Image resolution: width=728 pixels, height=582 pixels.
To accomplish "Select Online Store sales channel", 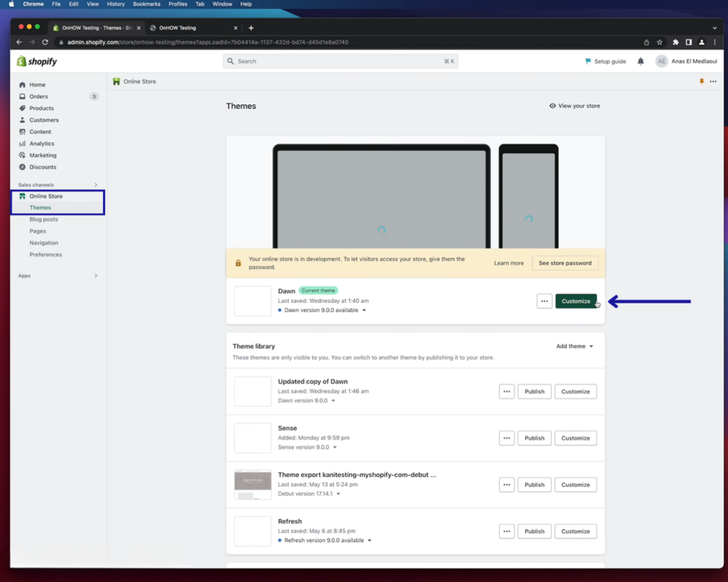I will 45,196.
